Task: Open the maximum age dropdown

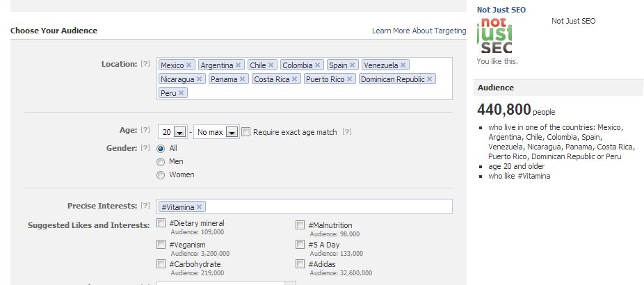Action: (x=232, y=132)
